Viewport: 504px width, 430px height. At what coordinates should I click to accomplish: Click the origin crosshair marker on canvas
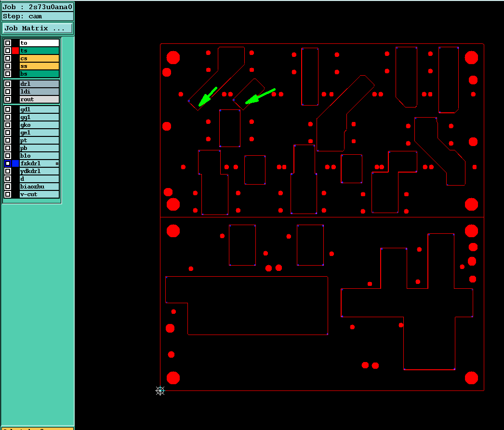point(160,391)
